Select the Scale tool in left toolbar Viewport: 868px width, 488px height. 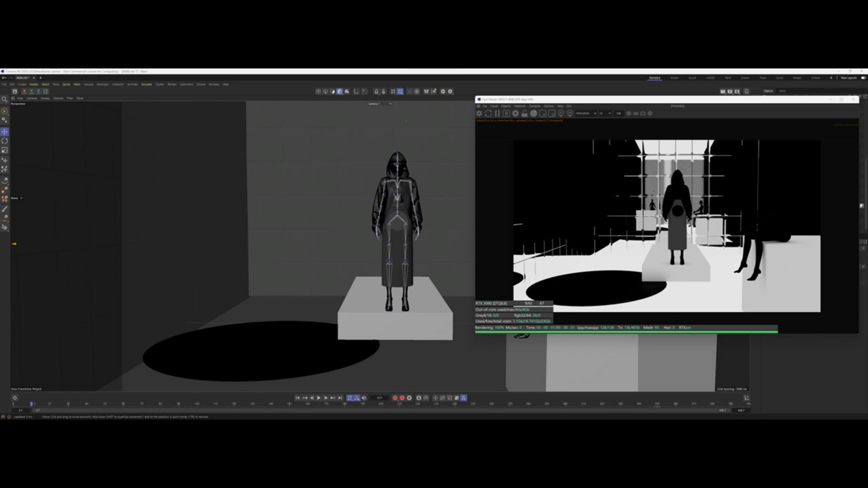click(x=5, y=150)
